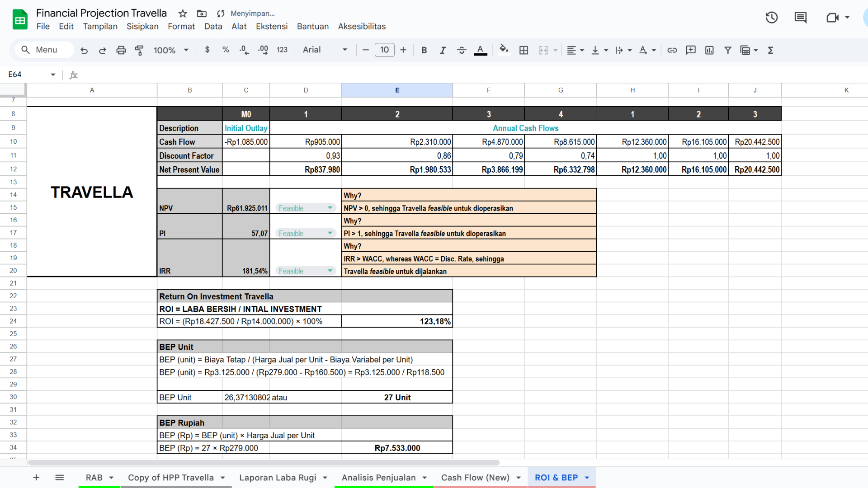Increase font size with plus
This screenshot has height=488, width=868.
click(403, 50)
